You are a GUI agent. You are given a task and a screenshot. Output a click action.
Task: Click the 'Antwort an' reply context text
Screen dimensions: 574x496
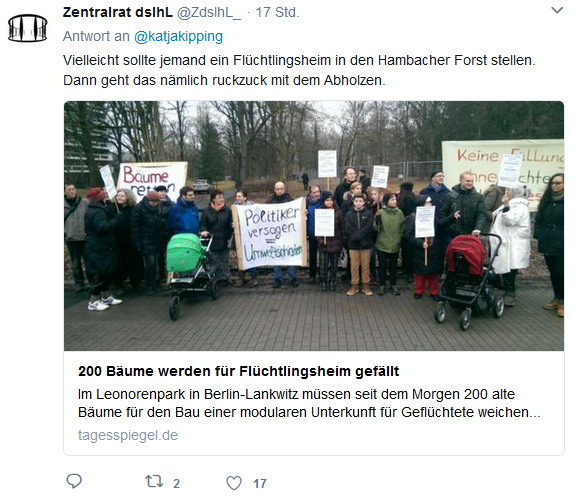[96, 36]
